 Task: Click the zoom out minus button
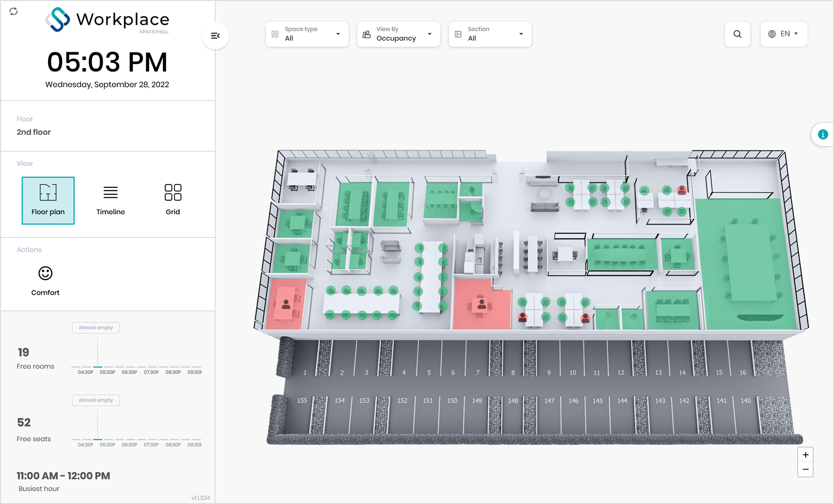(x=805, y=470)
